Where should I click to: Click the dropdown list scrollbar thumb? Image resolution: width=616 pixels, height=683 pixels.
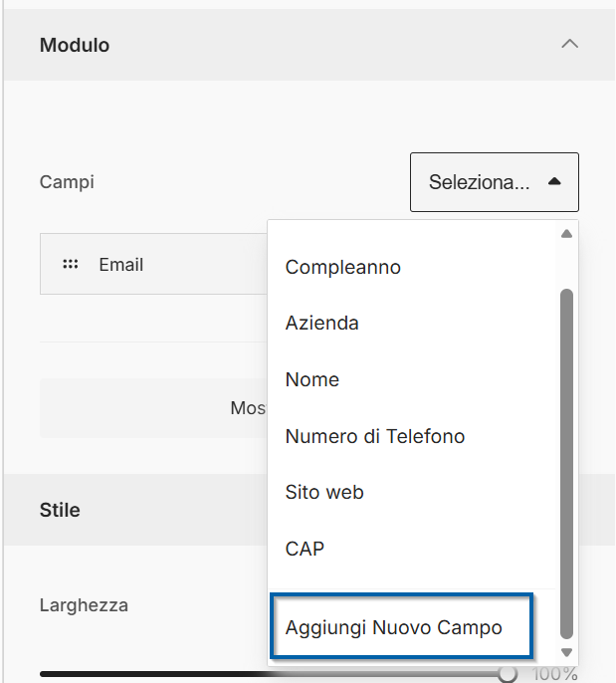(x=566, y=458)
